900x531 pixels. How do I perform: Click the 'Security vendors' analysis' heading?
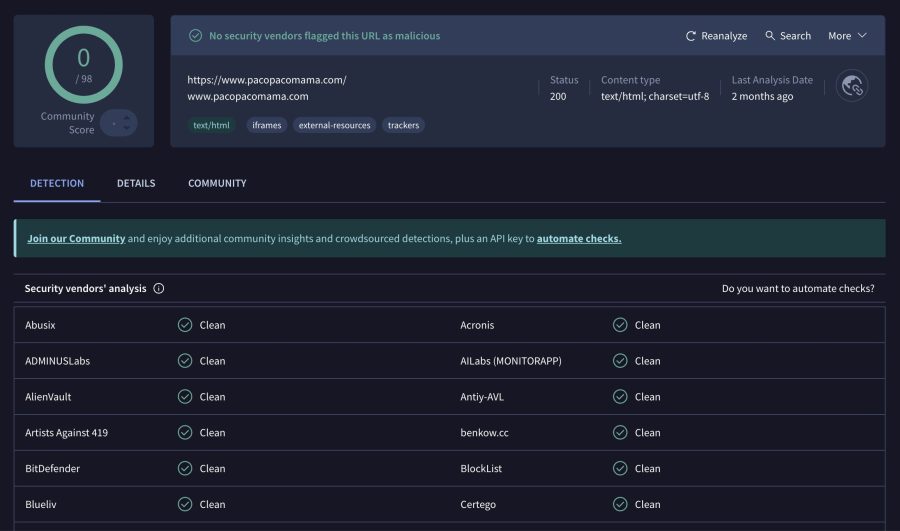(x=86, y=288)
